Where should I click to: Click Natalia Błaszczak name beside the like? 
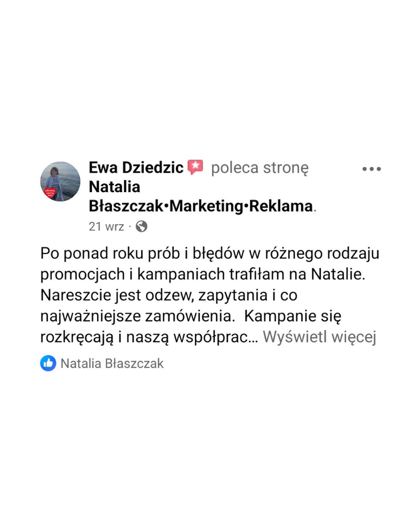pos(112,363)
